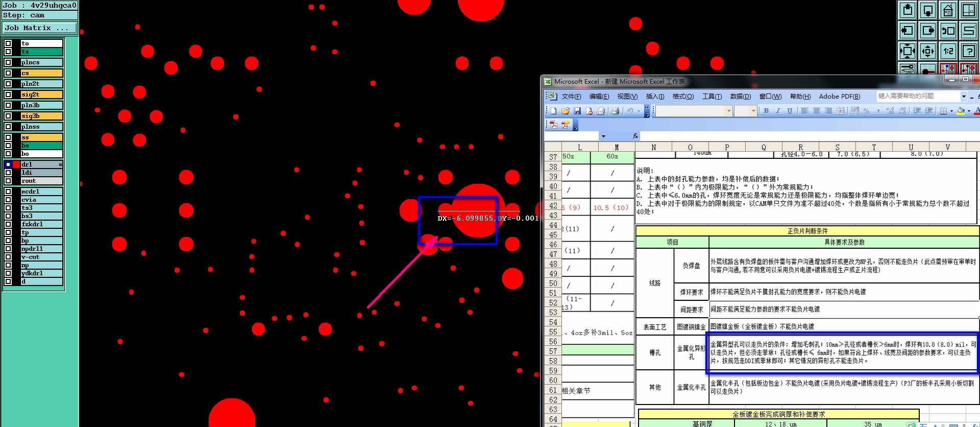The height and width of the screenshot is (427, 980).
Task: Click the Job Matrix button
Action: (x=40, y=28)
